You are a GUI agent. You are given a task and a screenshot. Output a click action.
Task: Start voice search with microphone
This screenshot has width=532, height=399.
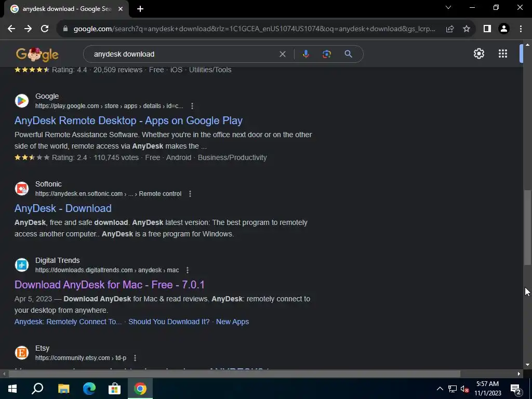305,54
